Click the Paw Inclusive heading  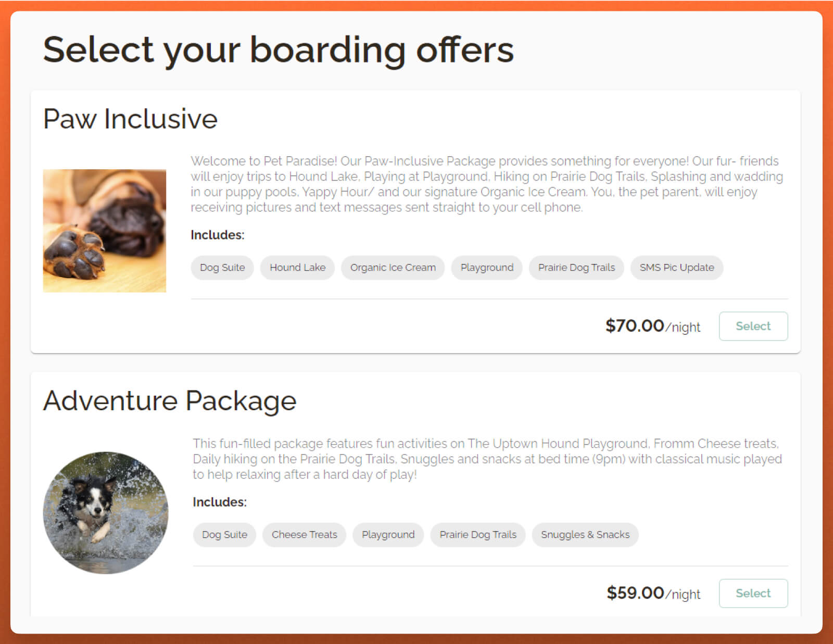tap(130, 119)
